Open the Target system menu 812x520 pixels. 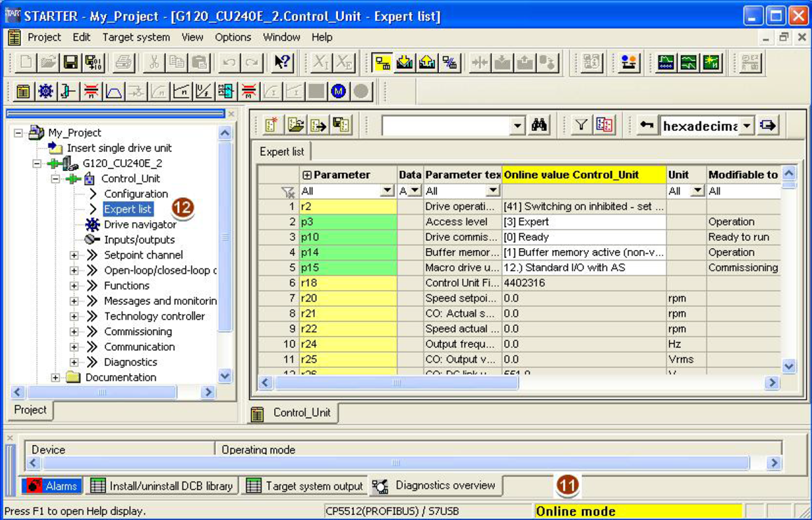point(136,37)
